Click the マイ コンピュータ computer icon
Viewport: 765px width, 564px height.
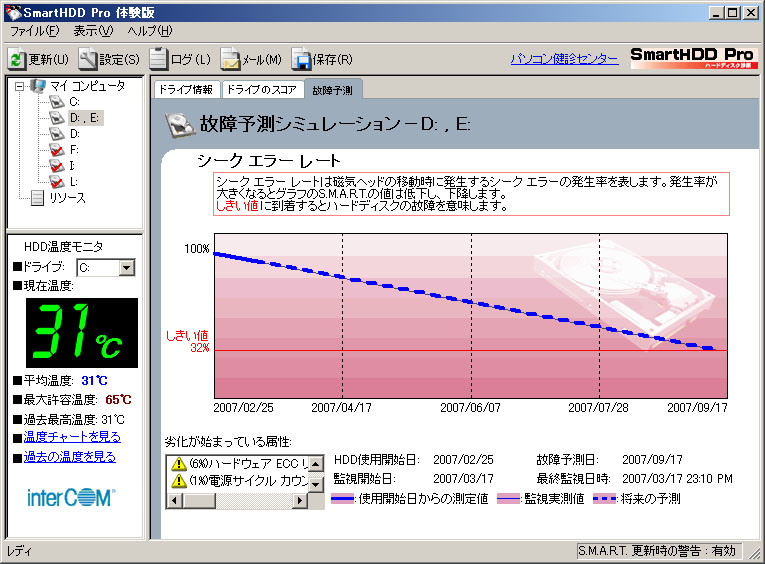tap(38, 86)
